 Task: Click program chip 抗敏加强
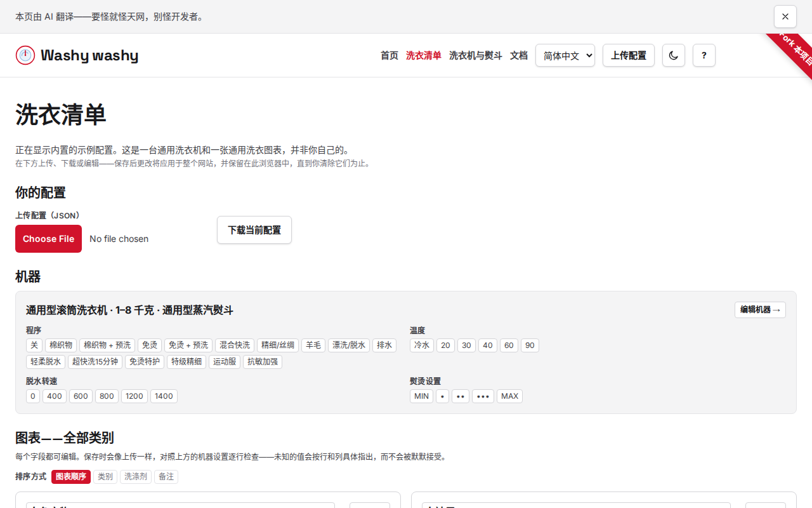[263, 362]
